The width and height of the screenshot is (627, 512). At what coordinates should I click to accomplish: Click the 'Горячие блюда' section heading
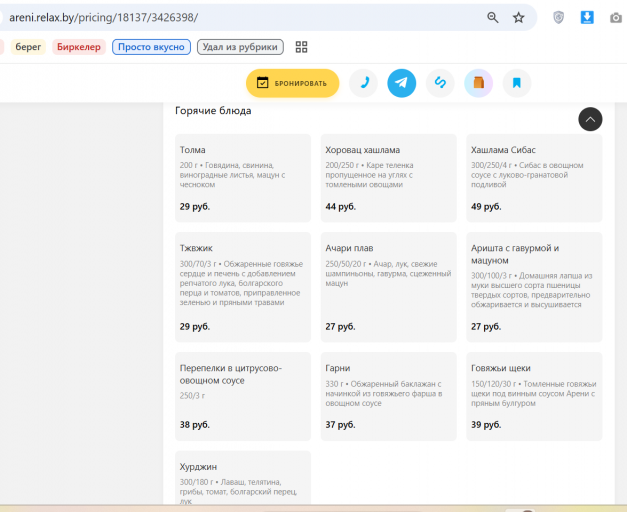pos(213,111)
